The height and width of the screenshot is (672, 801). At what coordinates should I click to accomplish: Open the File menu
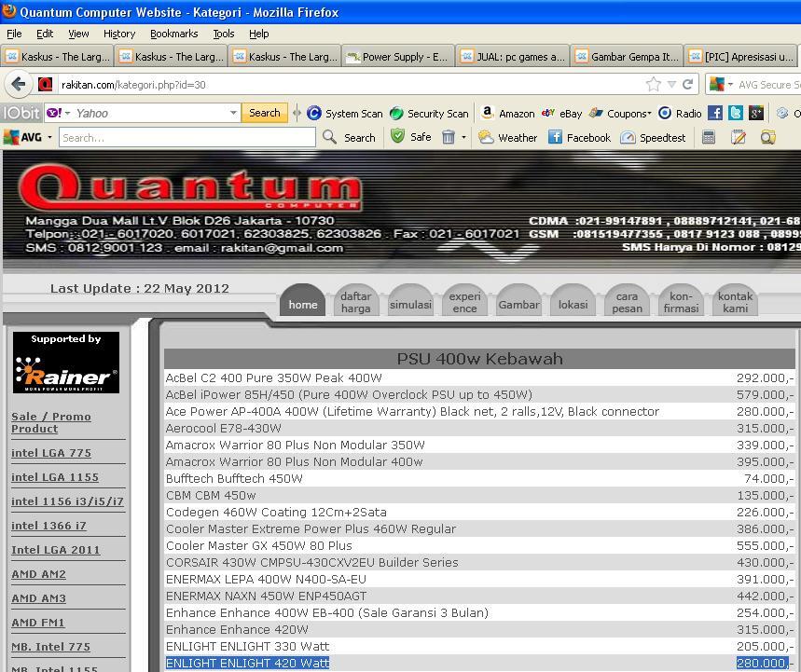coord(14,34)
